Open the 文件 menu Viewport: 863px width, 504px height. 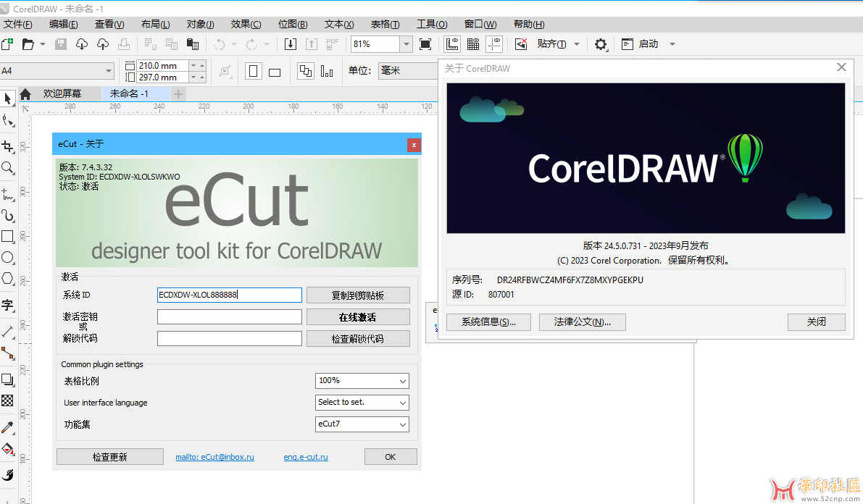17,24
